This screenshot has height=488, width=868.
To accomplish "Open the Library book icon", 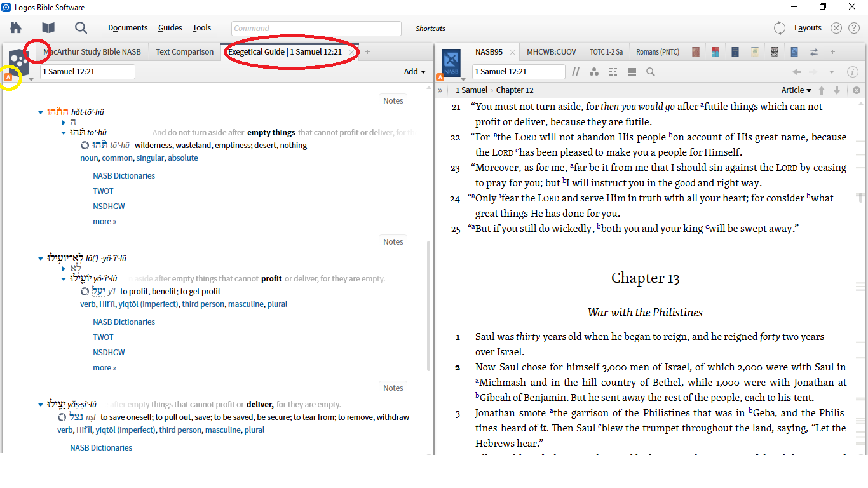I will pyautogui.click(x=48, y=28).
